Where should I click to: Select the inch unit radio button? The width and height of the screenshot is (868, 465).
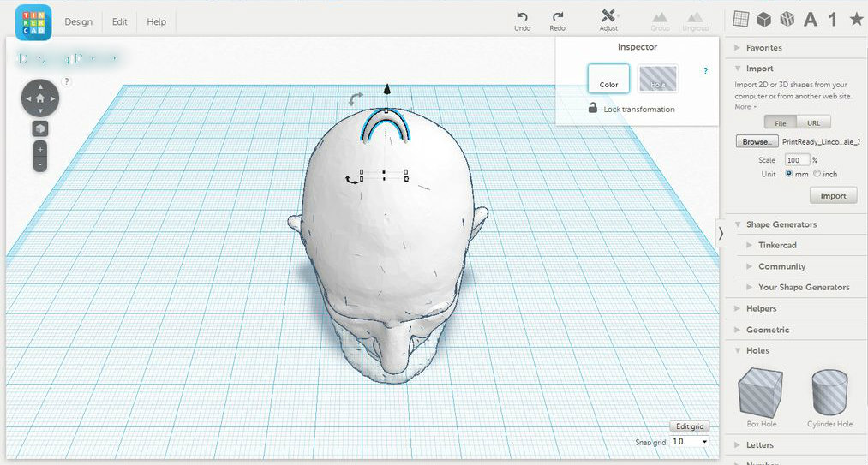tap(817, 174)
